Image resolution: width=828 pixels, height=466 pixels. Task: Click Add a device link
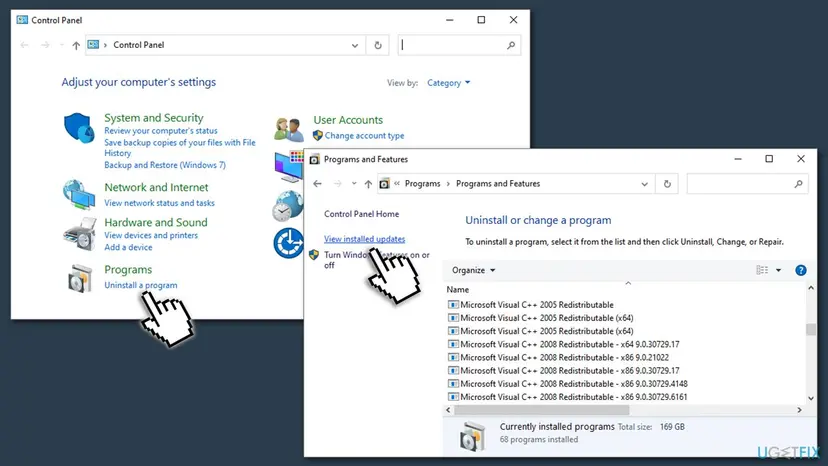(x=128, y=247)
